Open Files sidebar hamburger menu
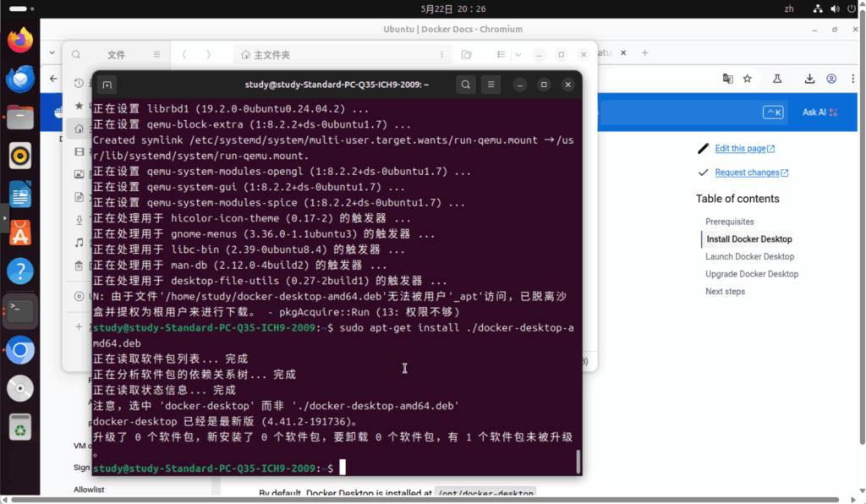 click(x=156, y=54)
